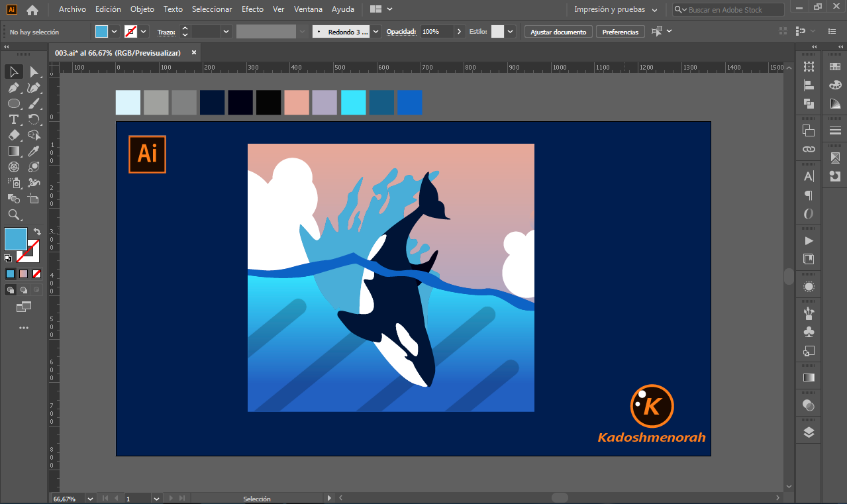Open the Objeto menu
The width and height of the screenshot is (847, 504).
(x=142, y=9)
